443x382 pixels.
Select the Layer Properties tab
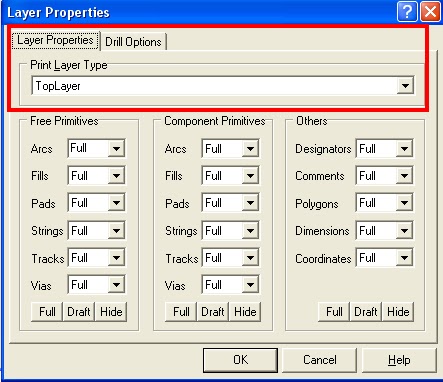(55, 40)
